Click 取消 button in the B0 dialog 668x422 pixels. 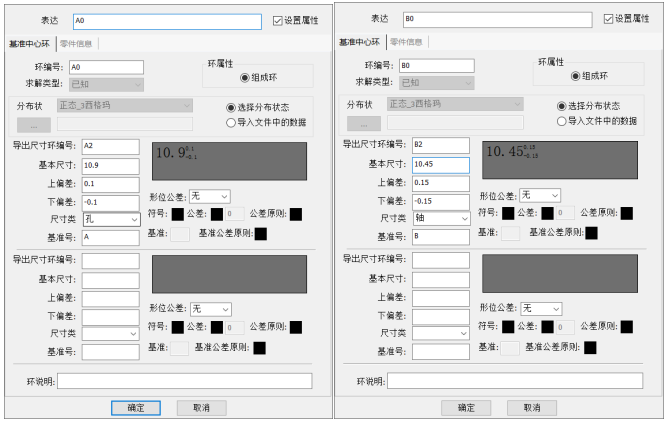pyautogui.click(x=531, y=408)
